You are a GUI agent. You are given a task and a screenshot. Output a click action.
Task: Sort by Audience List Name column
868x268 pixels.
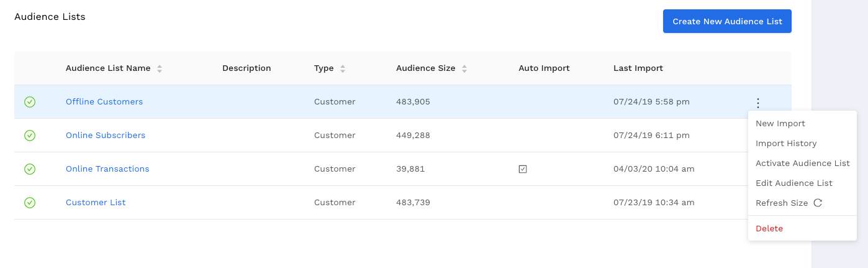tap(160, 68)
